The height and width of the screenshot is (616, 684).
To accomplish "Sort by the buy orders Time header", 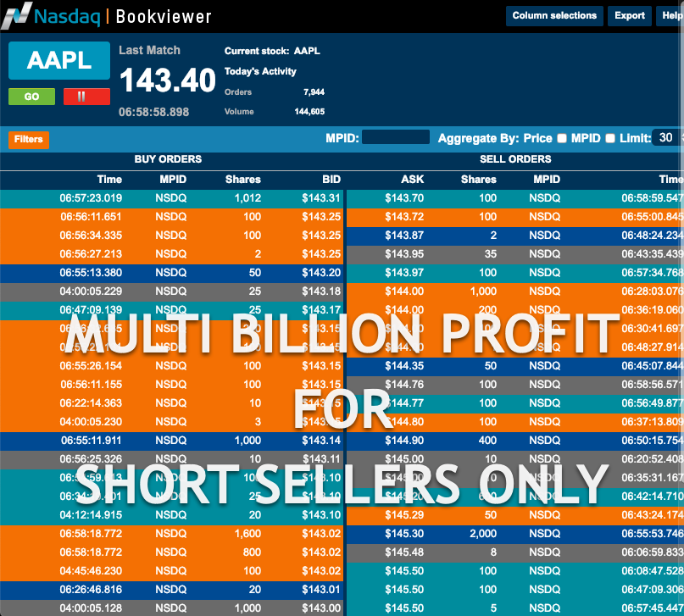I will pyautogui.click(x=109, y=179).
